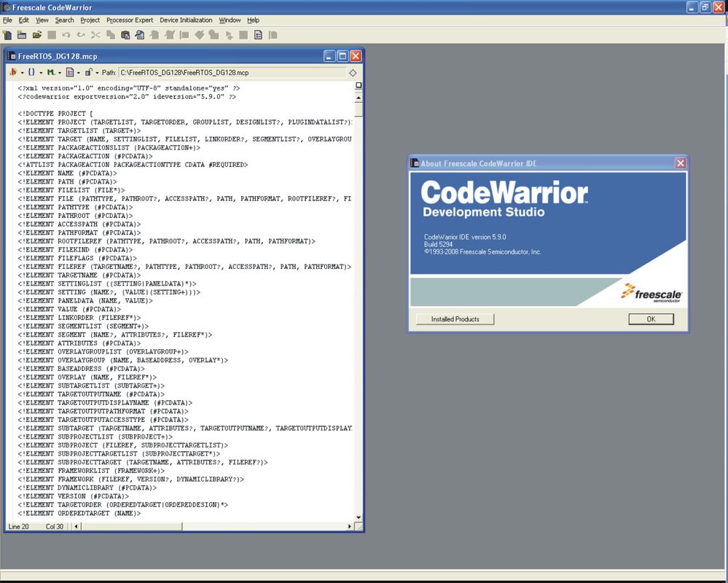The height and width of the screenshot is (583, 728).
Task: Close the About Freescale CodeWarrior IDE dialog
Action: coord(680,163)
